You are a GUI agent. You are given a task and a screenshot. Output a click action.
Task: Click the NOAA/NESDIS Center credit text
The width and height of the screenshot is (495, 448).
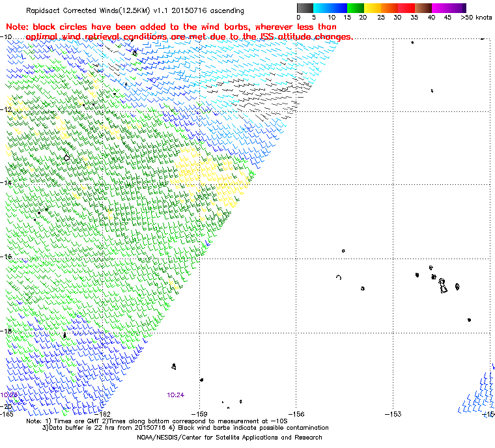pyautogui.click(x=229, y=438)
